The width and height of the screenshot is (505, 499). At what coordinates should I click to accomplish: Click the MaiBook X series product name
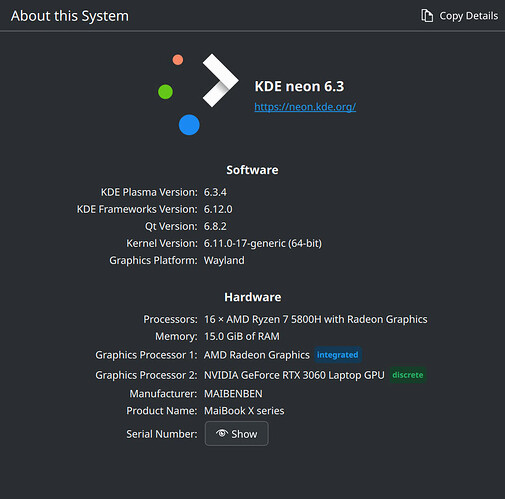pyautogui.click(x=244, y=411)
